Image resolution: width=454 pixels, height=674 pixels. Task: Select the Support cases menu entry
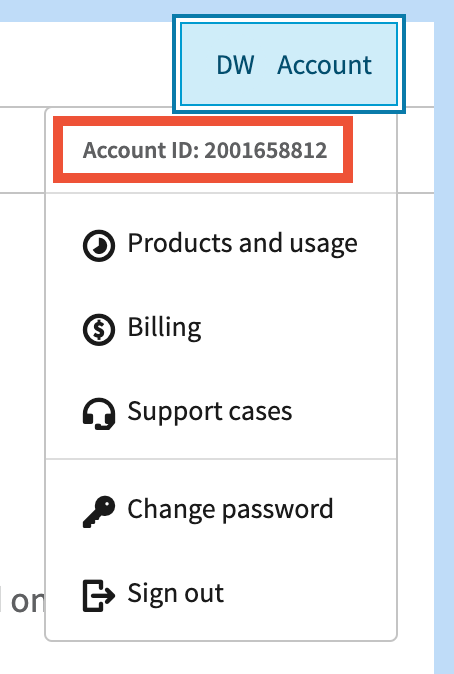[221, 414]
